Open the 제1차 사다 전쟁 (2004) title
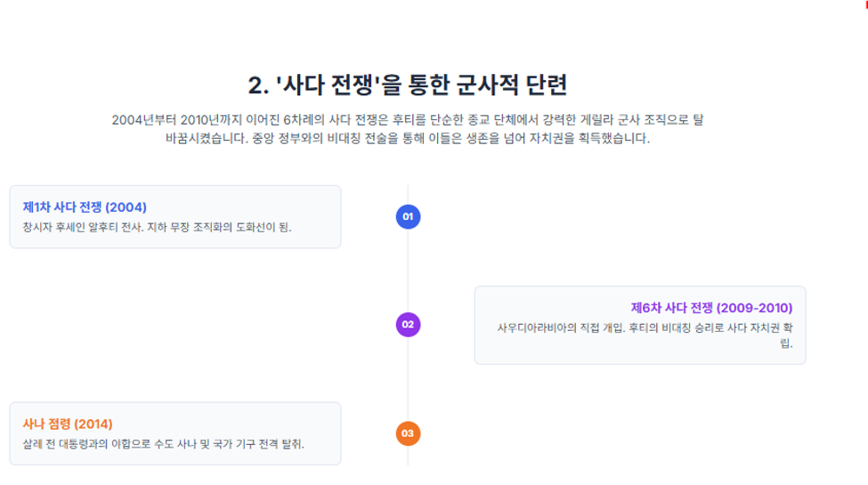This screenshot has width=868, height=485. click(85, 207)
